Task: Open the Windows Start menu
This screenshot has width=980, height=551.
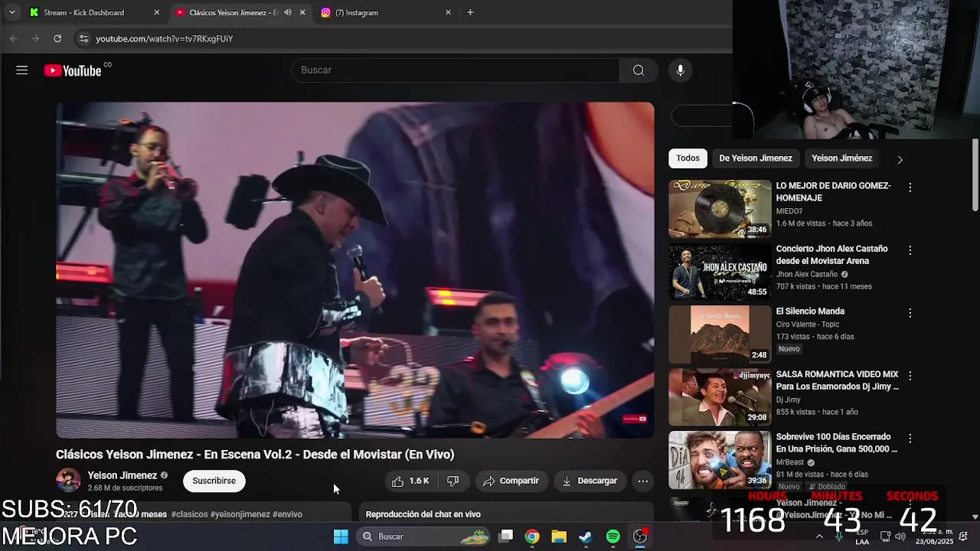Action: pos(341,536)
